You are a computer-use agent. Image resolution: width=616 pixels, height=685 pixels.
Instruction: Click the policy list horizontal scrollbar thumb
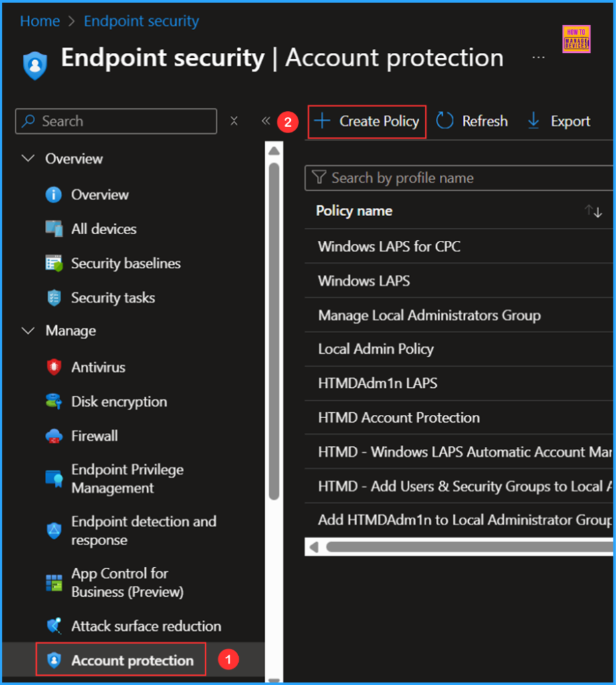(x=470, y=547)
